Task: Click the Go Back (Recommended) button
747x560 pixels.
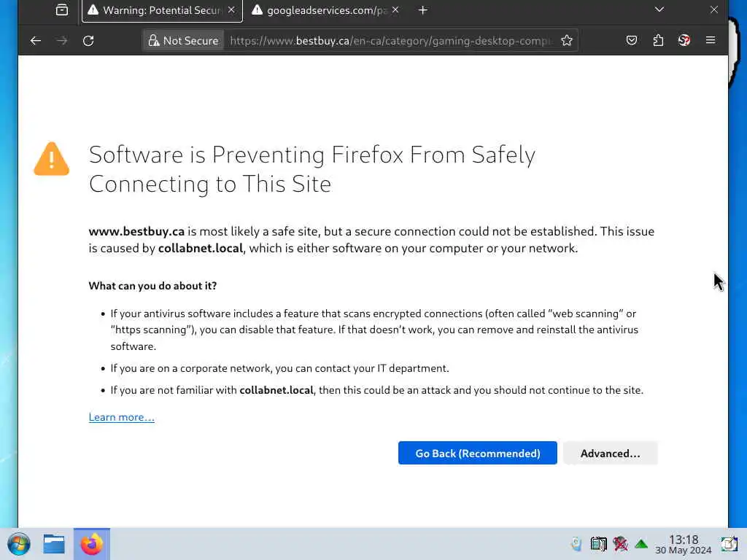Action: tap(477, 453)
